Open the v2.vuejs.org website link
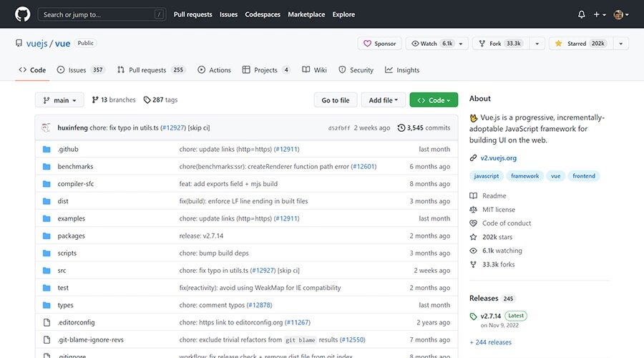 tap(498, 158)
